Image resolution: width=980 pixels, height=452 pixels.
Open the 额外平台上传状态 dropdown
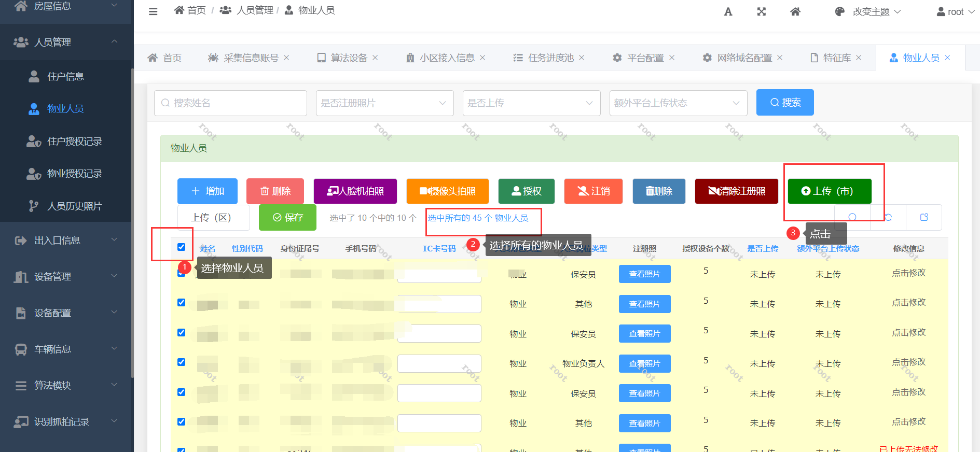(678, 103)
